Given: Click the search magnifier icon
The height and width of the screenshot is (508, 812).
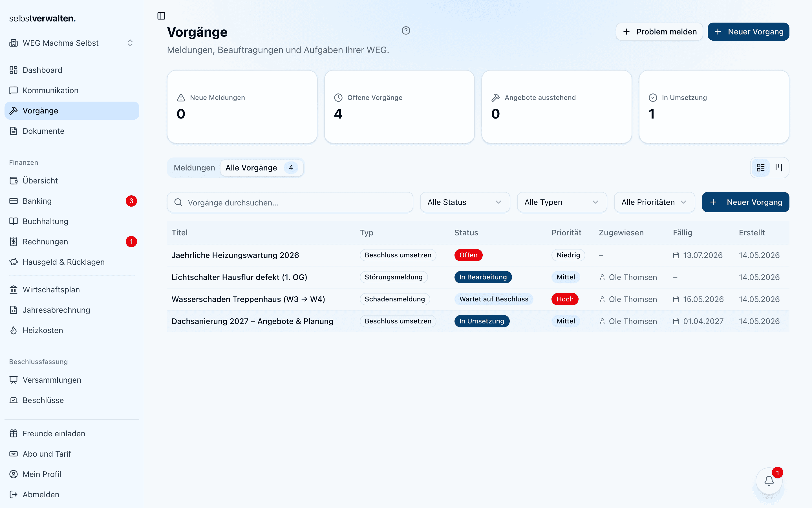Looking at the screenshot, I should pos(178,202).
